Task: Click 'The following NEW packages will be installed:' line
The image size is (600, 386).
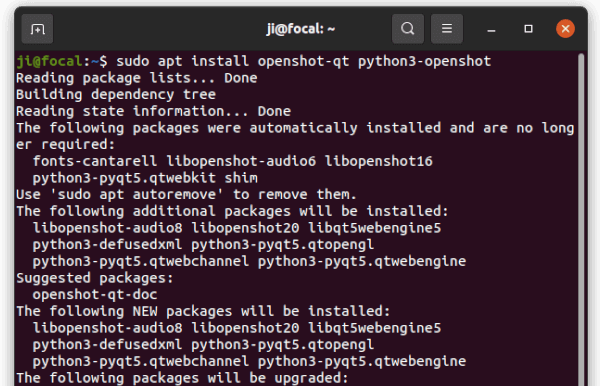Action: pos(203,312)
